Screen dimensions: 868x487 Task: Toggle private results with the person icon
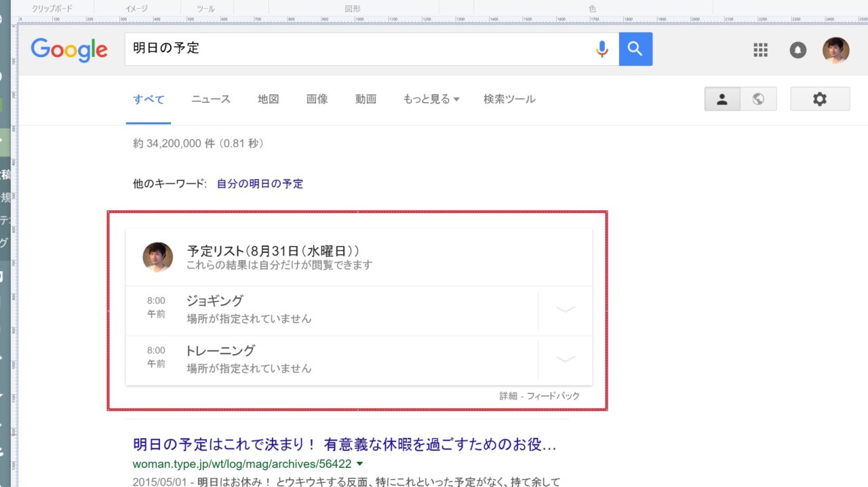click(722, 99)
